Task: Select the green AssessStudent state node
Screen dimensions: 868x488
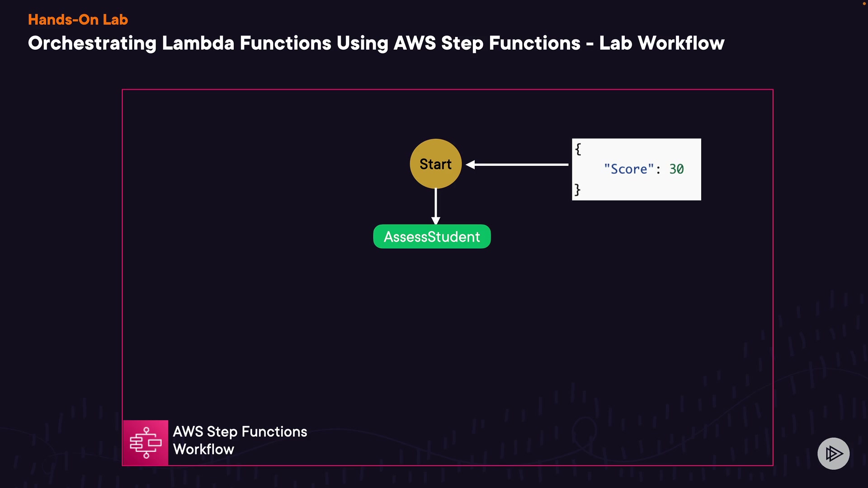Action: pyautogui.click(x=432, y=237)
